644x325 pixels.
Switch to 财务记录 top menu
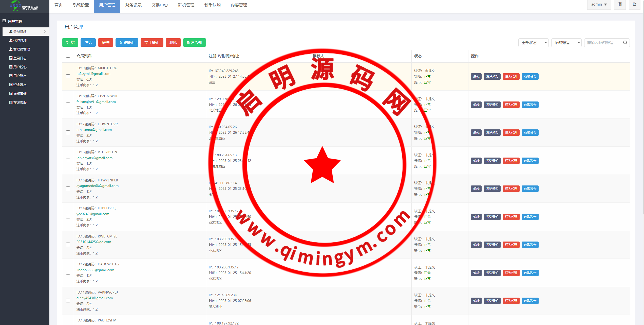[x=133, y=5]
